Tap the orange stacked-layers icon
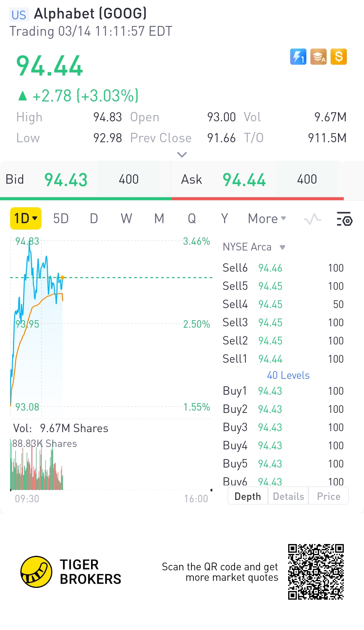 pyautogui.click(x=318, y=57)
